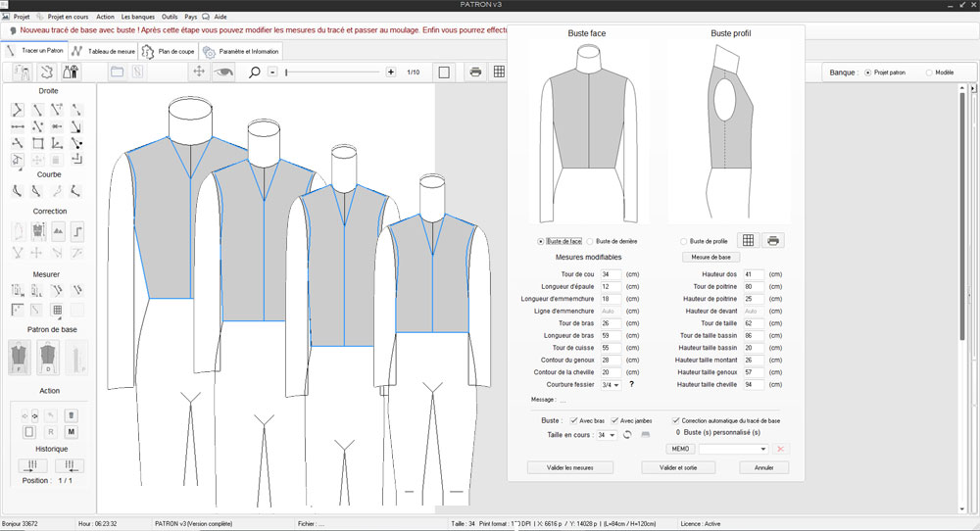Screen dimensions: 980x531
Task: Click the zoom slider track
Action: tap(333, 72)
